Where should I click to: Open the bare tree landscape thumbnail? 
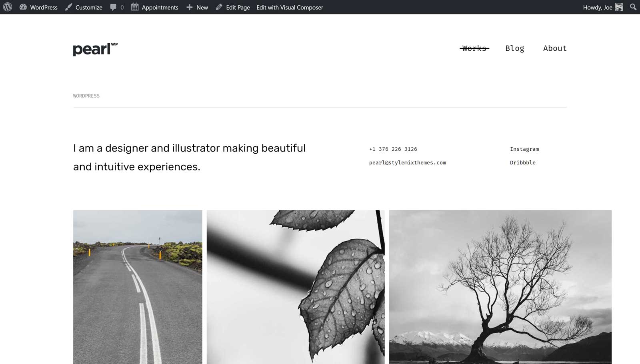[500, 287]
